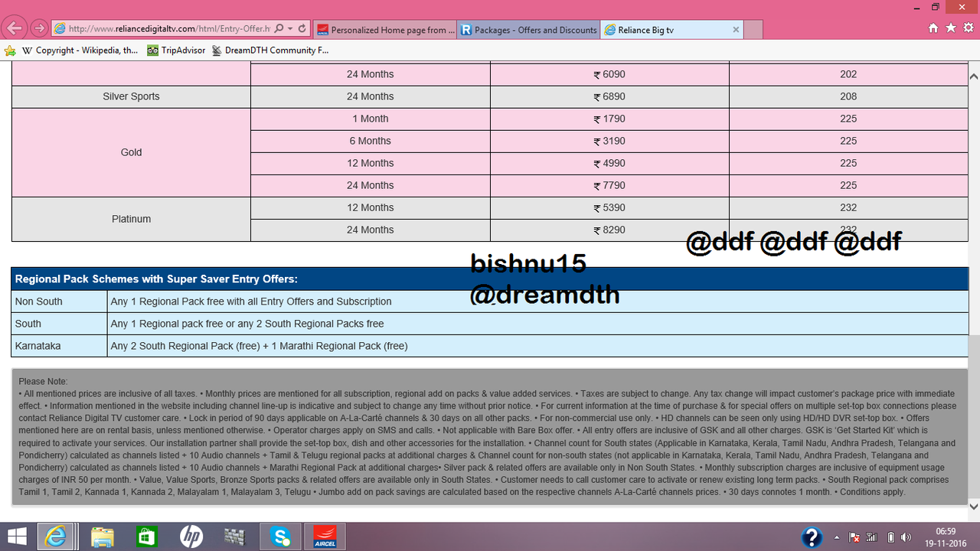
Task: Click the brick-wall taskbar icon
Action: pos(234,536)
